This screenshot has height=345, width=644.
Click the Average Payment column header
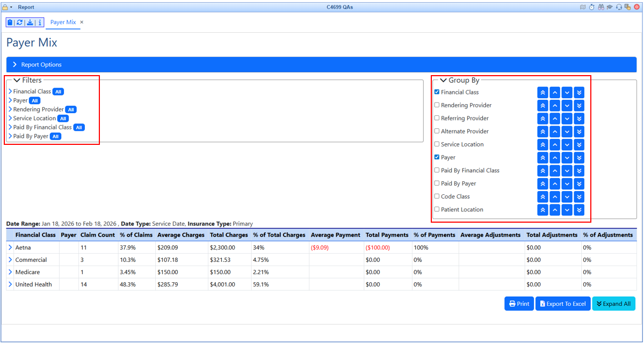(335, 235)
